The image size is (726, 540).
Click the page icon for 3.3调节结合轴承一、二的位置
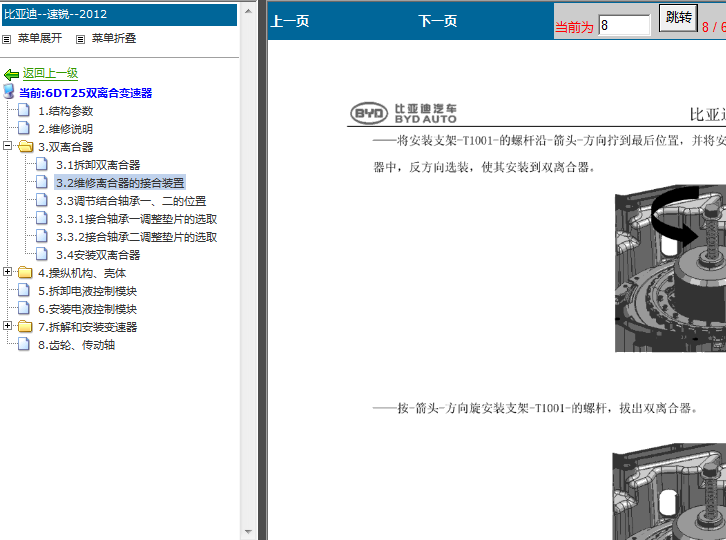42,200
